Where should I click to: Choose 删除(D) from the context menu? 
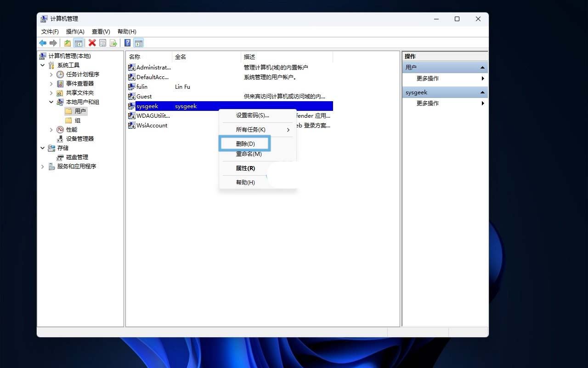point(245,144)
